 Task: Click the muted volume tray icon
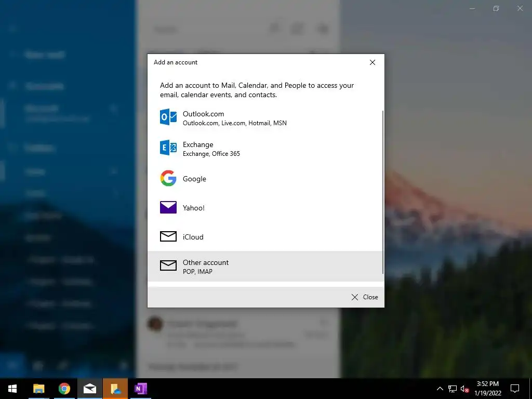464,389
